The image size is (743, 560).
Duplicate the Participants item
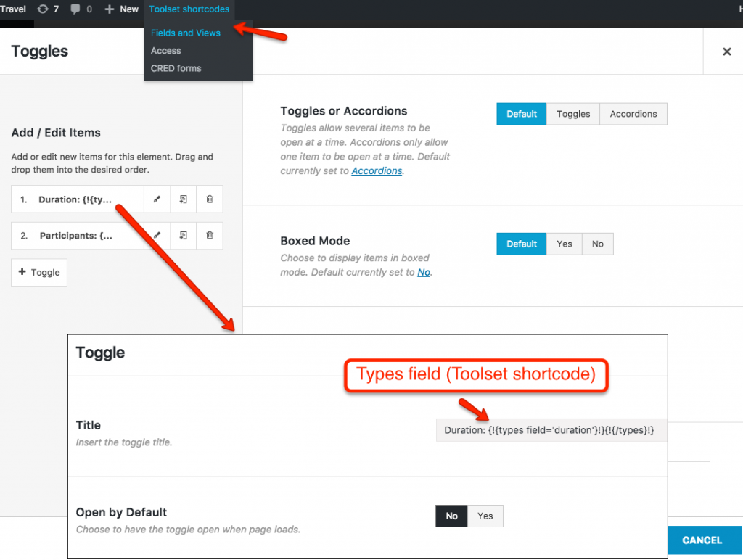[x=183, y=236]
